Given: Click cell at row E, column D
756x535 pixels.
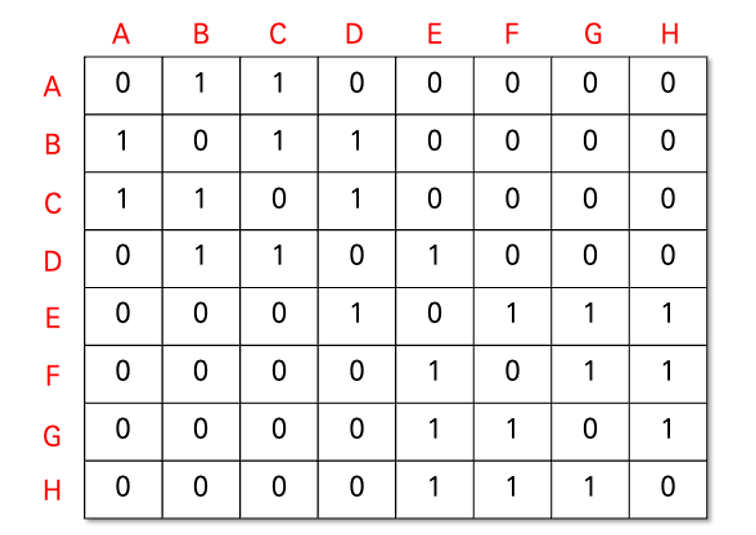Looking at the screenshot, I should click(357, 316).
